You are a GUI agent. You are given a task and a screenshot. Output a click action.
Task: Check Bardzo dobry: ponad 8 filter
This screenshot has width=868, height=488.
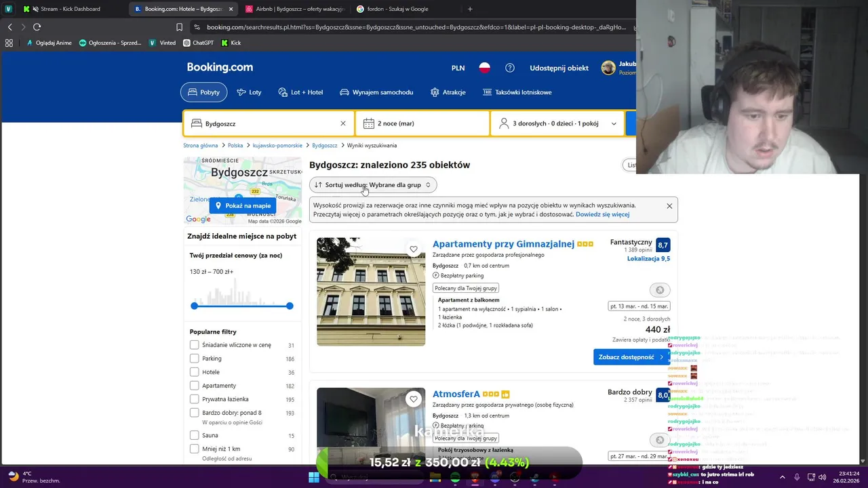click(x=195, y=413)
